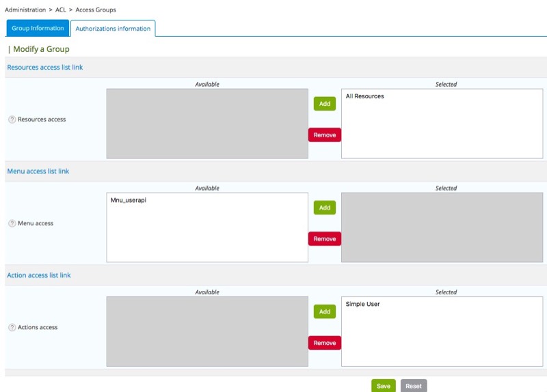The height and width of the screenshot is (392, 547).
Task: Open Action access list link
Action: coord(39,275)
